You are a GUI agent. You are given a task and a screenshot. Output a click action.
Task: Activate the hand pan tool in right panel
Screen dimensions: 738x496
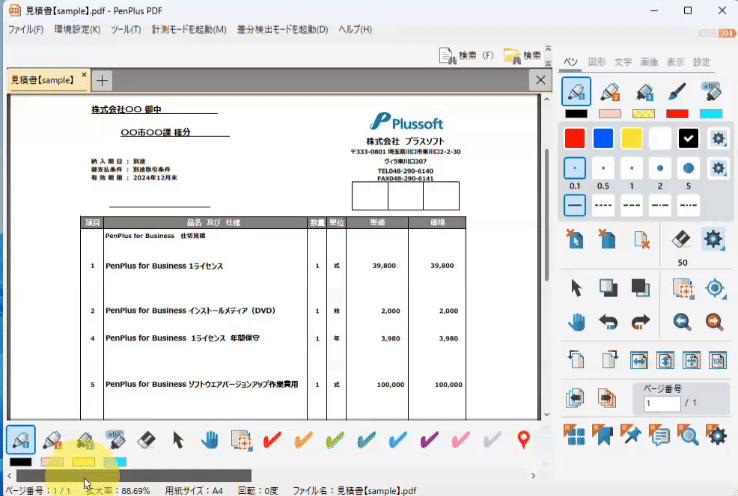click(576, 322)
